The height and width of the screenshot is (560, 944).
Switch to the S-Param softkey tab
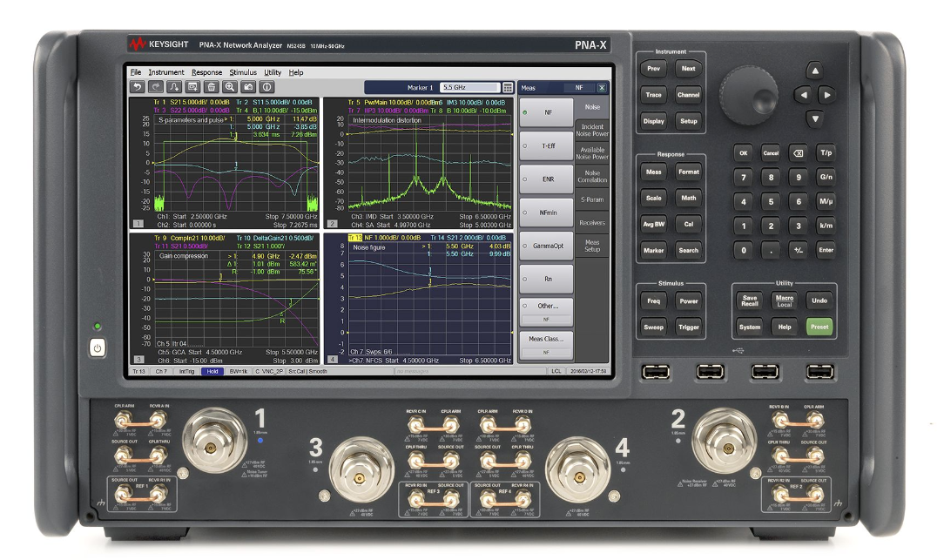[x=592, y=199]
